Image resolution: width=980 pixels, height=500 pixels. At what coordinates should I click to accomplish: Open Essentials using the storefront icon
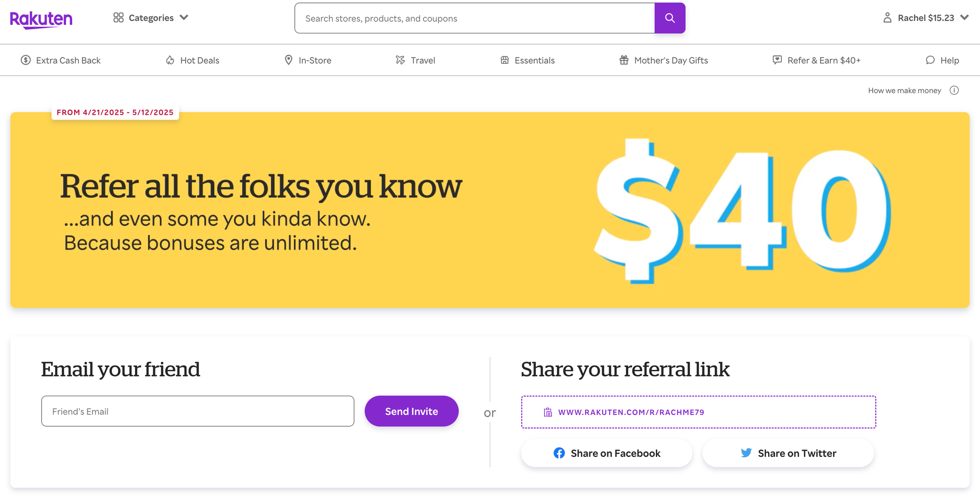(x=504, y=60)
